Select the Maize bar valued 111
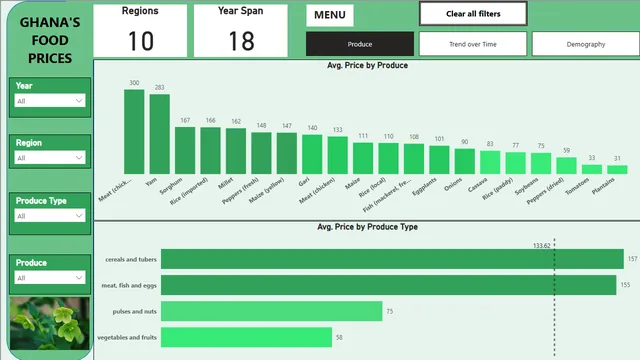The height and width of the screenshot is (360, 640). [x=363, y=158]
